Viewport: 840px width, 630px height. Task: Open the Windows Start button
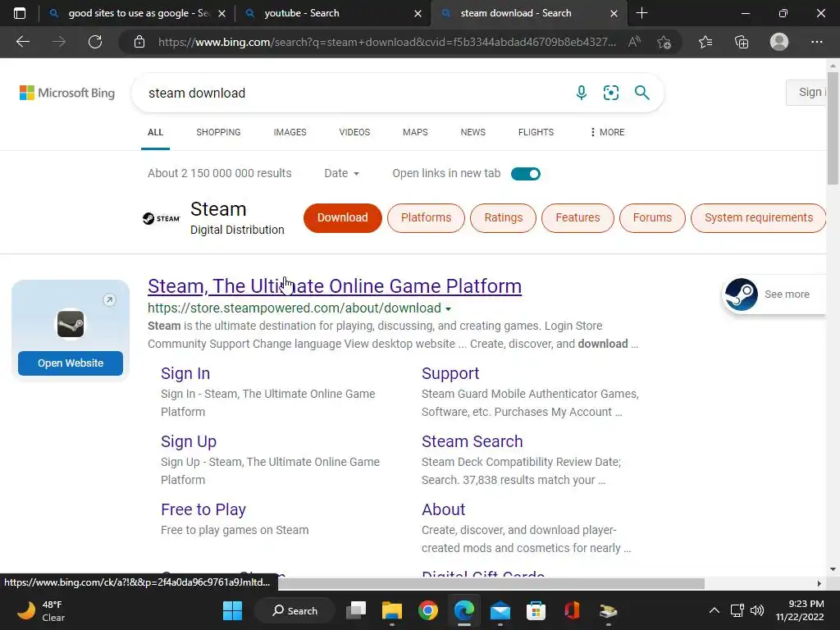click(232, 610)
